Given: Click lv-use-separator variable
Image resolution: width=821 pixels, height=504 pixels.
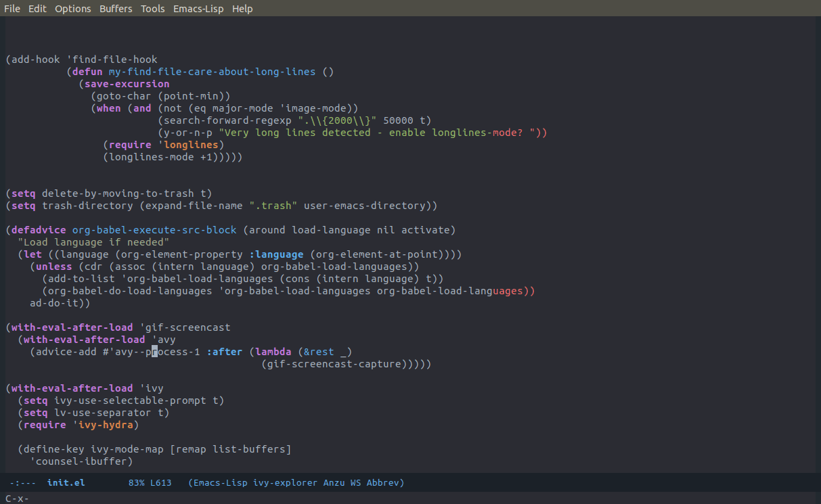Looking at the screenshot, I should (x=103, y=413).
